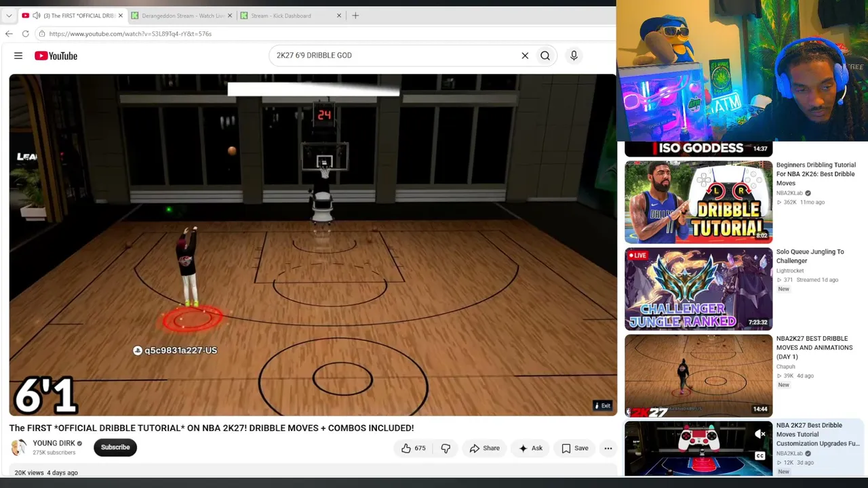Select the YouTube video address bar
The image size is (868, 488).
coord(325,33)
